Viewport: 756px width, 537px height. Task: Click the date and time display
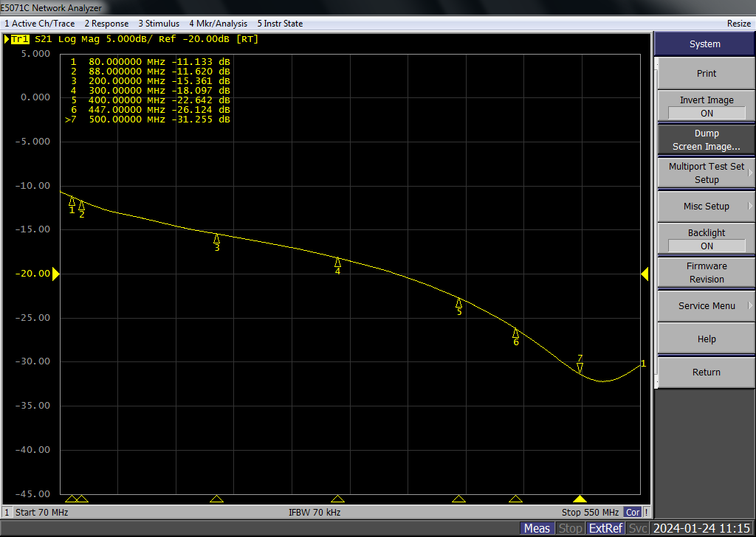(701, 528)
